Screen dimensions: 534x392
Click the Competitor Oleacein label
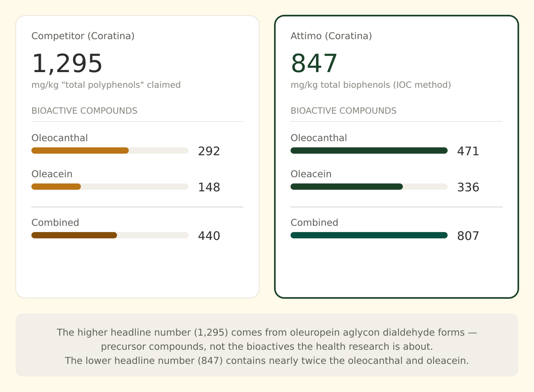[52, 174]
